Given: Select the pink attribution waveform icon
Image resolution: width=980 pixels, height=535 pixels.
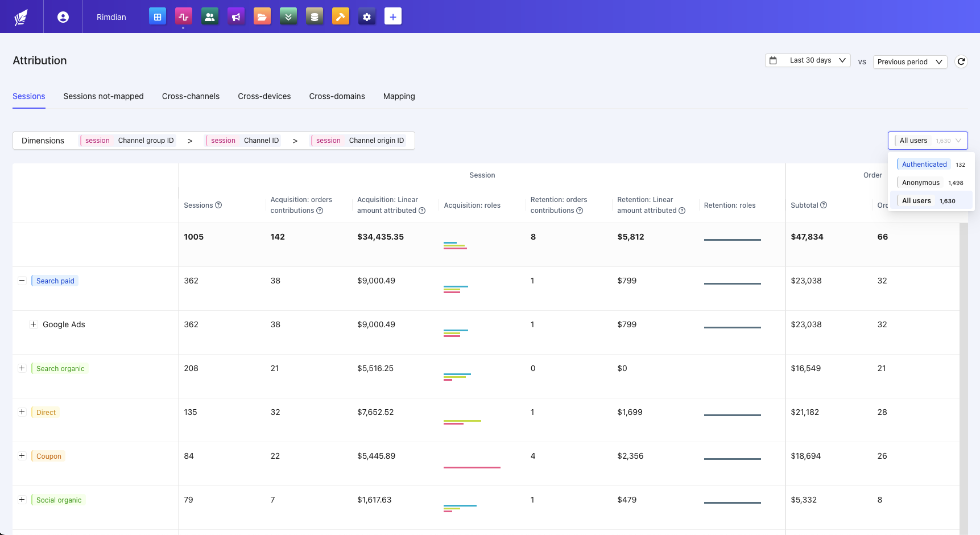Looking at the screenshot, I should click(x=183, y=17).
